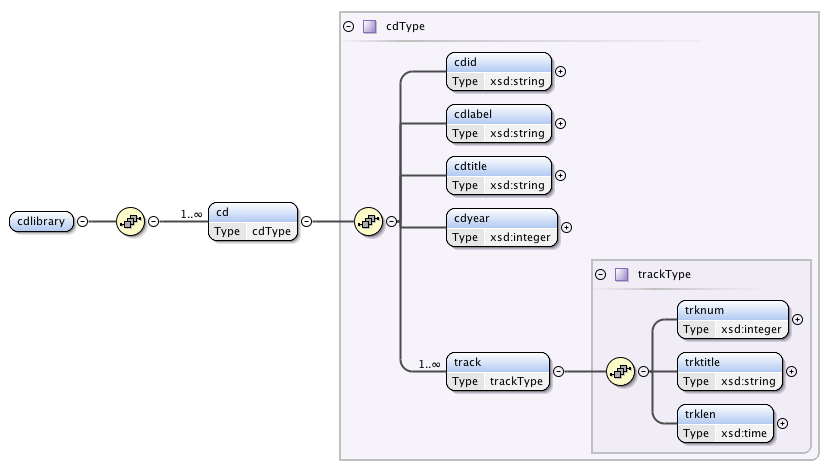This screenshot has width=835, height=470.
Task: Select the cd element node
Action: point(254,221)
